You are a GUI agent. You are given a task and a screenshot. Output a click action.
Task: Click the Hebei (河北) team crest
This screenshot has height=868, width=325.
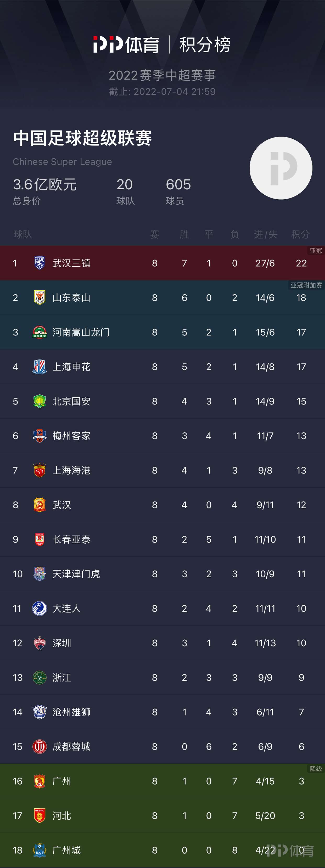tap(40, 816)
